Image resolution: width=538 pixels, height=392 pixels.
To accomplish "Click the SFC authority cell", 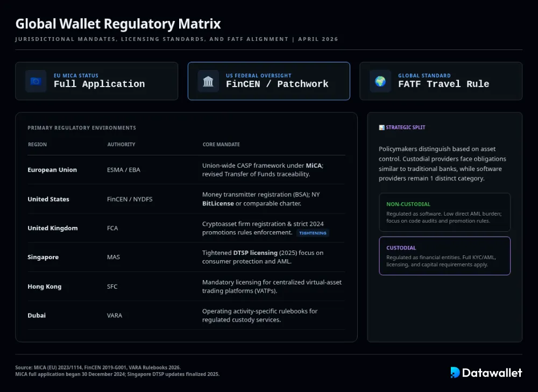I will [112, 287].
